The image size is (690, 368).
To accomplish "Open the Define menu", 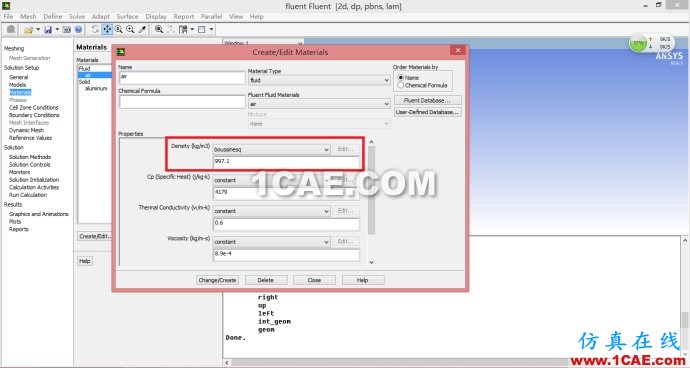I will pos(52,16).
